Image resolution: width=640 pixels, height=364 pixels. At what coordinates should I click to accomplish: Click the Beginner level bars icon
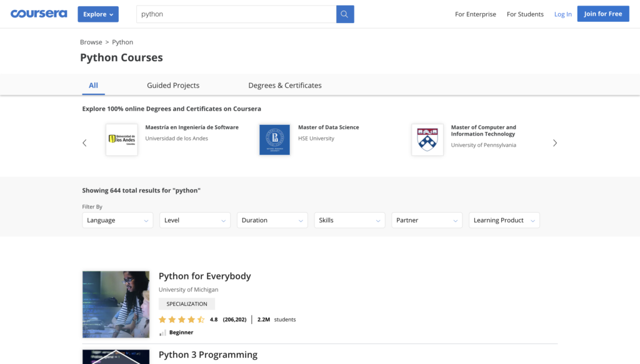pyautogui.click(x=162, y=333)
